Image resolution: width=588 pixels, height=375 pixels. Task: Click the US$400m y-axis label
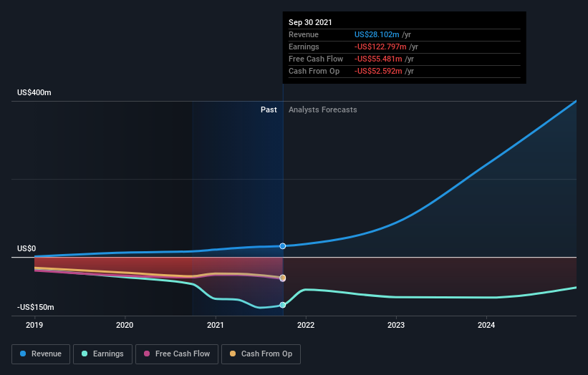34,92
